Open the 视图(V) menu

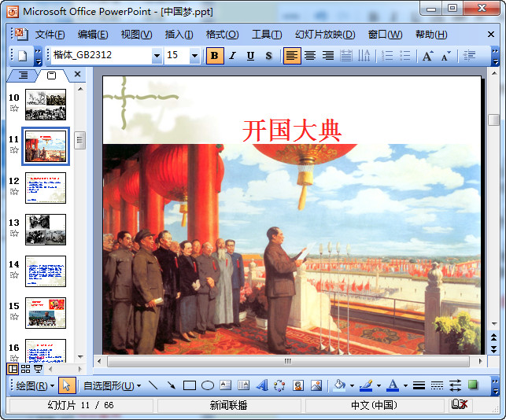[136, 34]
